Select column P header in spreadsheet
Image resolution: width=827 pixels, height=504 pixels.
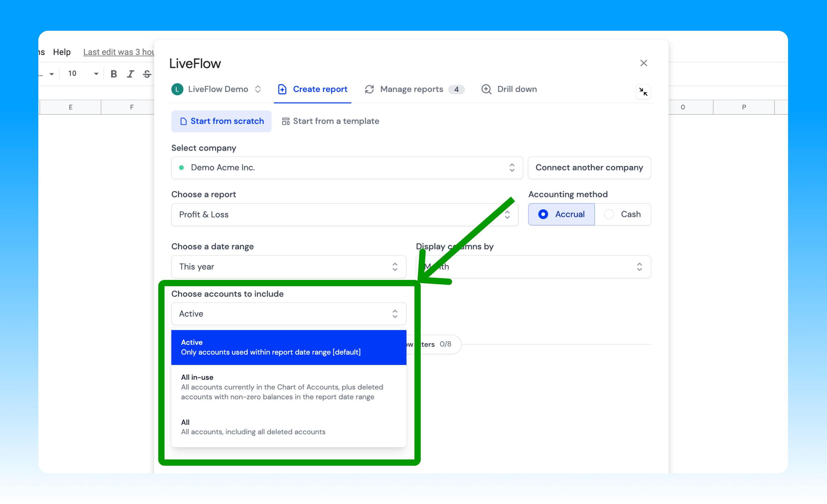point(744,107)
